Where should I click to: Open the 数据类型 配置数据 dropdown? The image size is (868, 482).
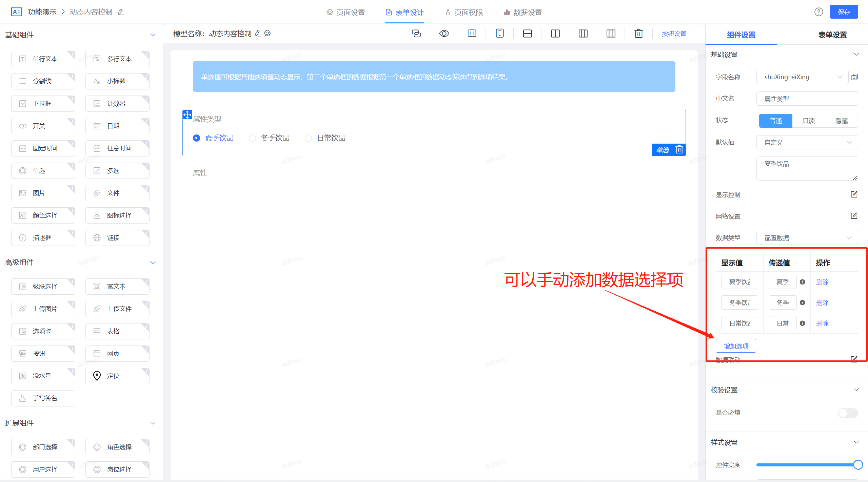807,237
